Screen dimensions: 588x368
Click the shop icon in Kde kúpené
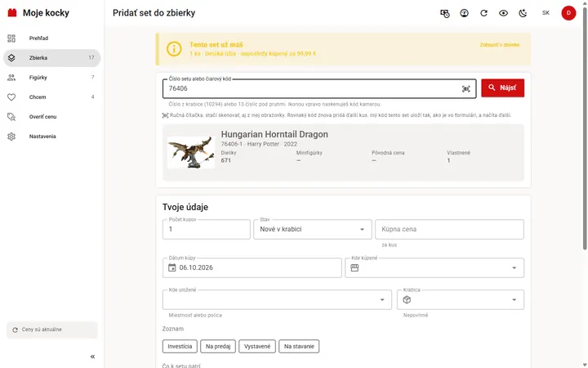coord(354,267)
